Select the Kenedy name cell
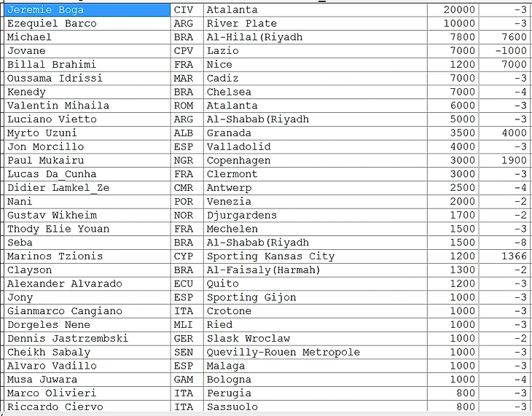This screenshot has width=532, height=416. (87, 92)
